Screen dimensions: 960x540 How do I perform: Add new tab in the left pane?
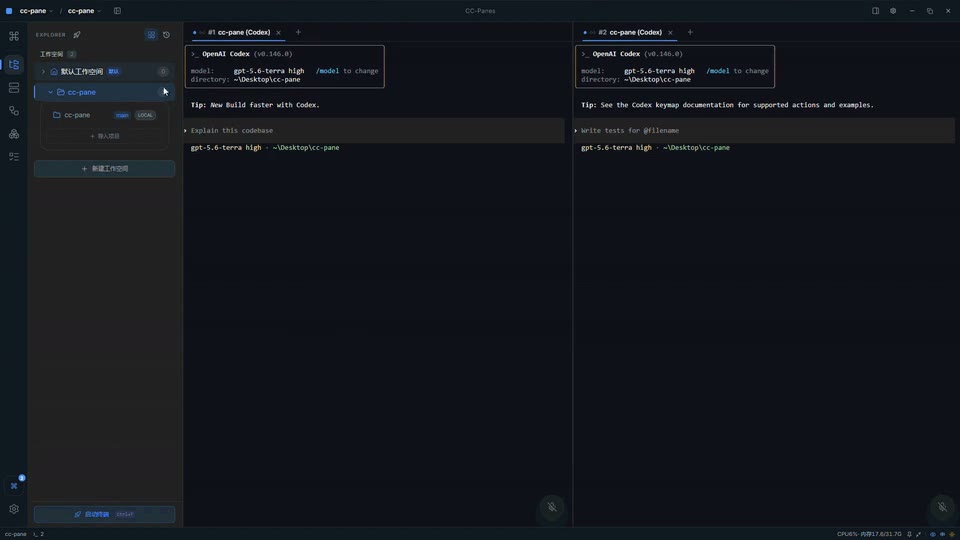(298, 32)
